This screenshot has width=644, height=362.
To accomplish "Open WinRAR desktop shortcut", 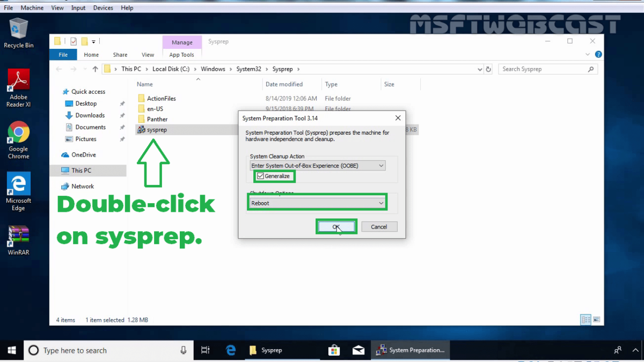I will pos(18,240).
